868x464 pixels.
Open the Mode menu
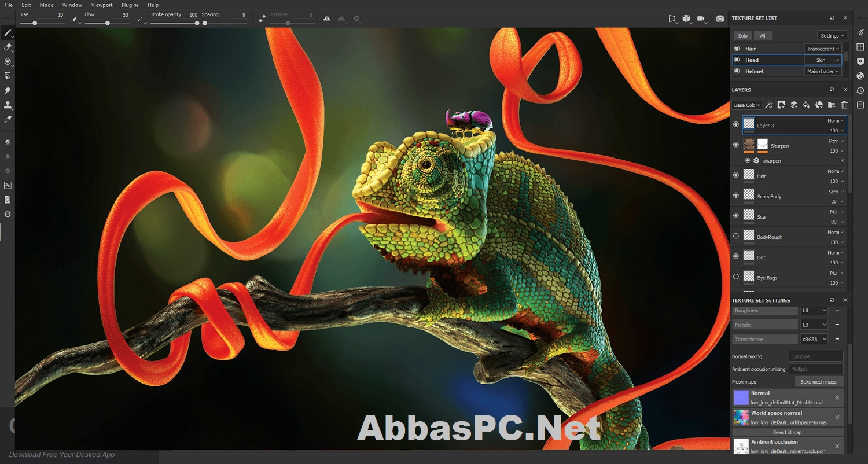46,5
